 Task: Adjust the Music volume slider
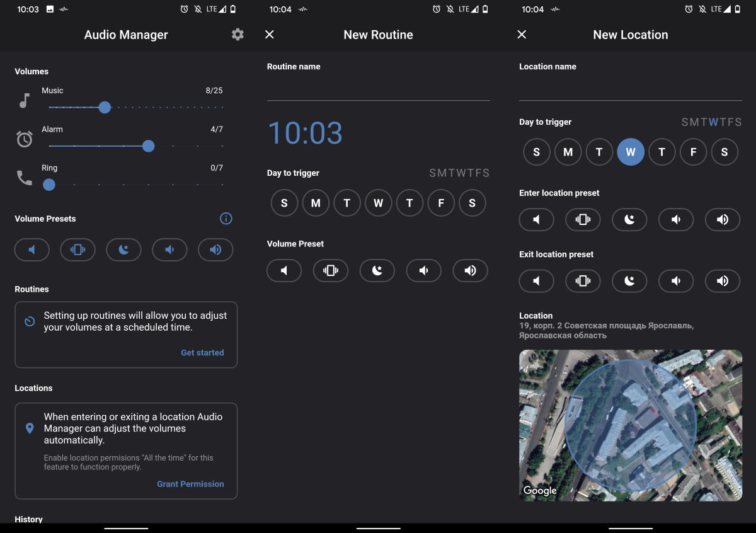[104, 107]
